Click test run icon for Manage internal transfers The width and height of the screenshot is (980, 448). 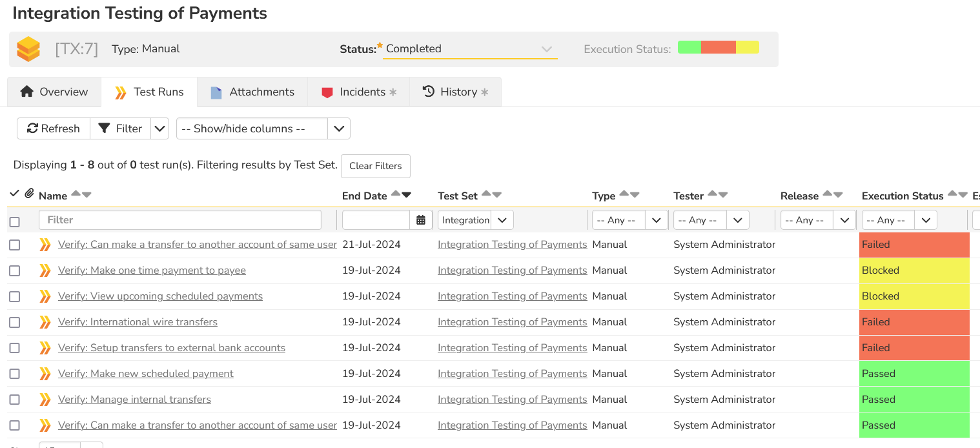point(45,400)
